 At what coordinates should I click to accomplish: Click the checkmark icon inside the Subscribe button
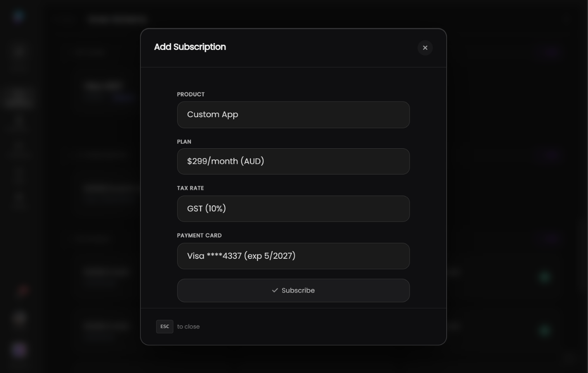pyautogui.click(x=274, y=290)
